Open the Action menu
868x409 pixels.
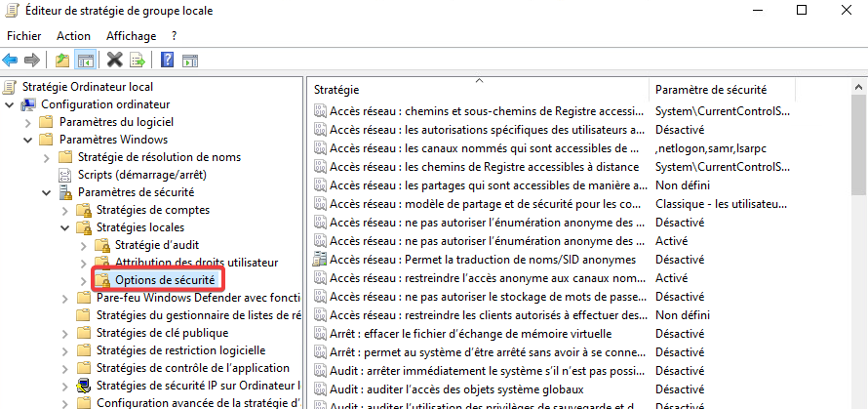(x=73, y=35)
